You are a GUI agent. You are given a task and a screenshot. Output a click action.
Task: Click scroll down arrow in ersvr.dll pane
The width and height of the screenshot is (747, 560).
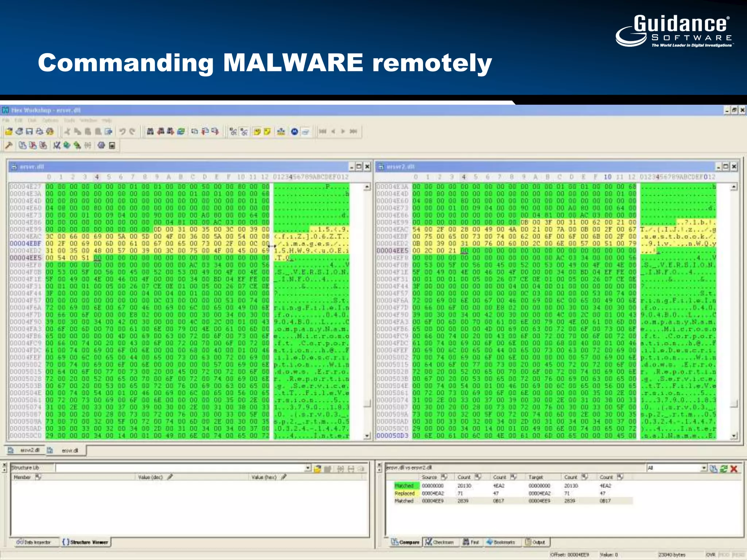pos(367,436)
